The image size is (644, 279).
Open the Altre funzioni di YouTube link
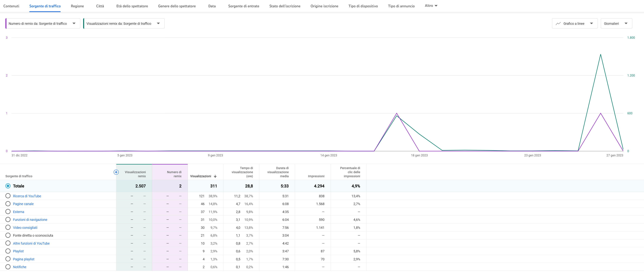(31, 243)
